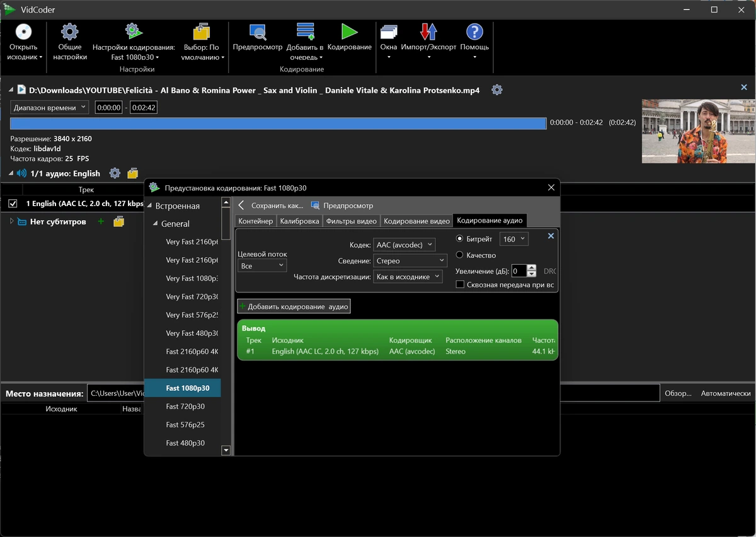Click Добавить кодирование аудио button
Image resolution: width=756 pixels, height=537 pixels.
pyautogui.click(x=294, y=306)
